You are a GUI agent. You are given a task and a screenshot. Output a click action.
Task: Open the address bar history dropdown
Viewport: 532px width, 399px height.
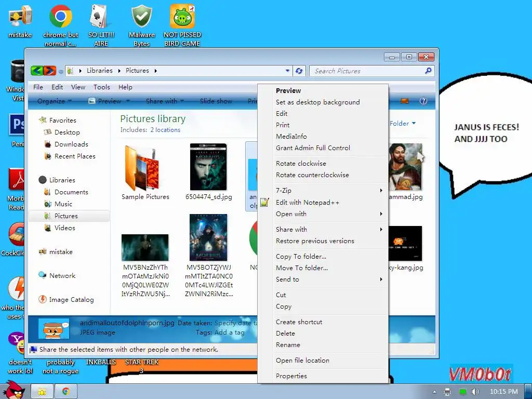pos(287,71)
